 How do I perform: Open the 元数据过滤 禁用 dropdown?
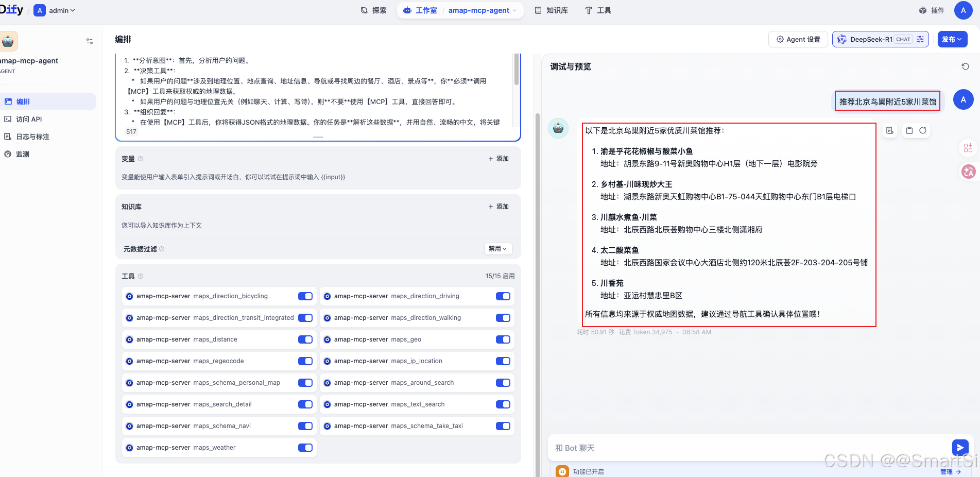click(x=497, y=249)
